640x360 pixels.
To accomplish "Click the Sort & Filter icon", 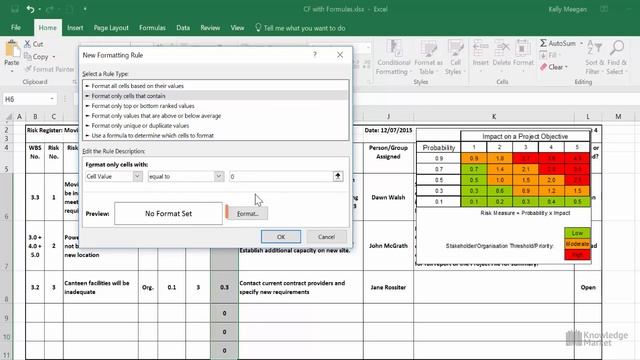I will 594,48.
